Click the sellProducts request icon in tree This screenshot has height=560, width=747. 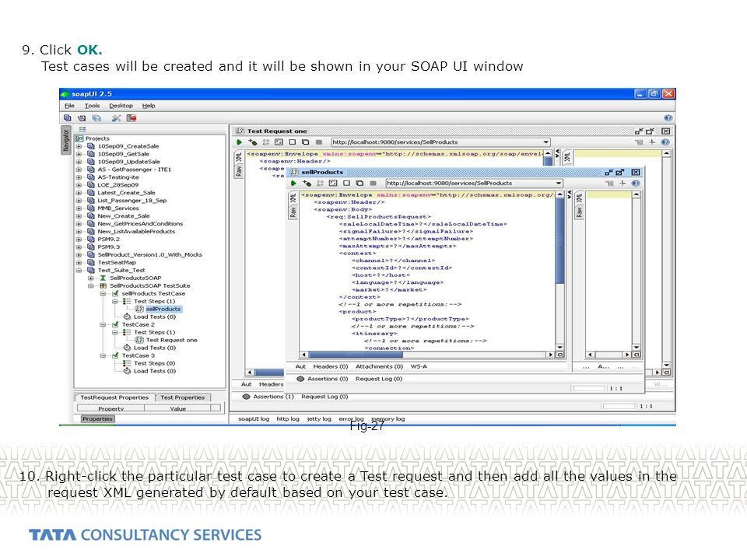click(x=139, y=309)
